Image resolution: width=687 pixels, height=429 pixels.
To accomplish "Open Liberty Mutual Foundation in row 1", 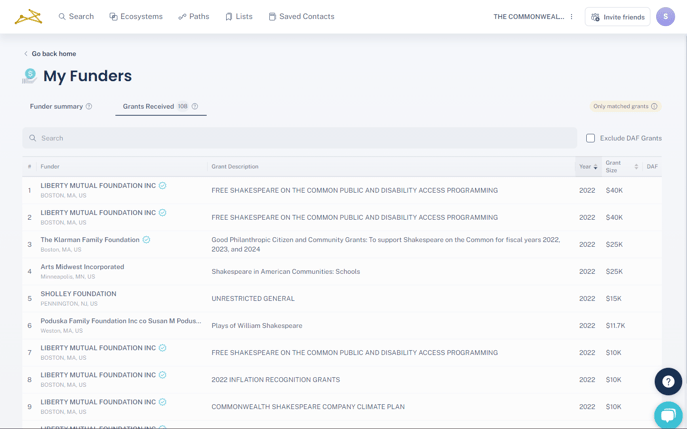I will [98, 186].
